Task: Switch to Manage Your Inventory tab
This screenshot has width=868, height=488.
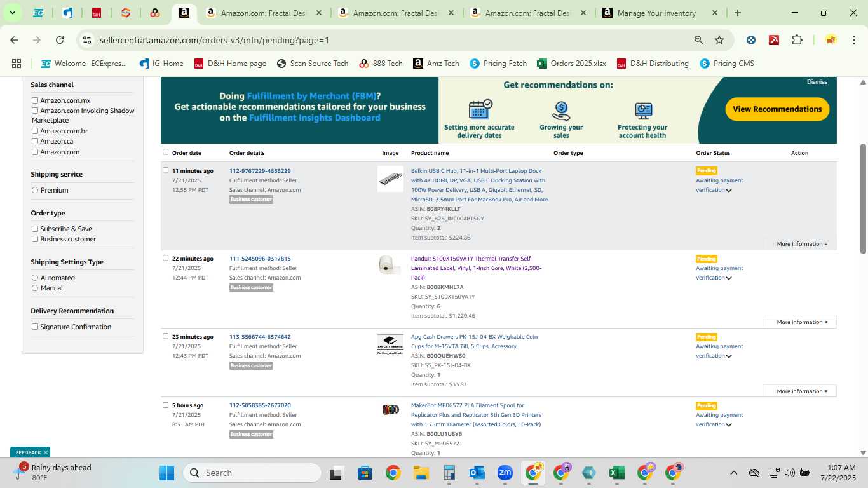Action: pyautogui.click(x=656, y=13)
